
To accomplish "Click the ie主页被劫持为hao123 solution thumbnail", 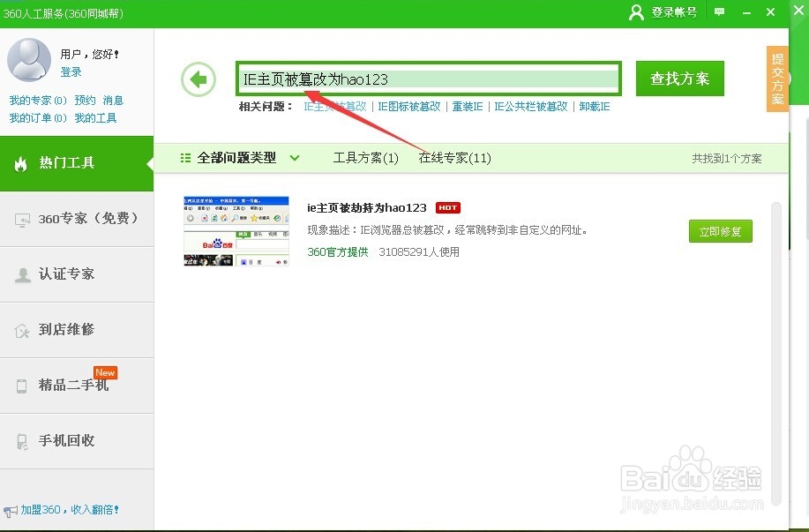I will point(236,231).
